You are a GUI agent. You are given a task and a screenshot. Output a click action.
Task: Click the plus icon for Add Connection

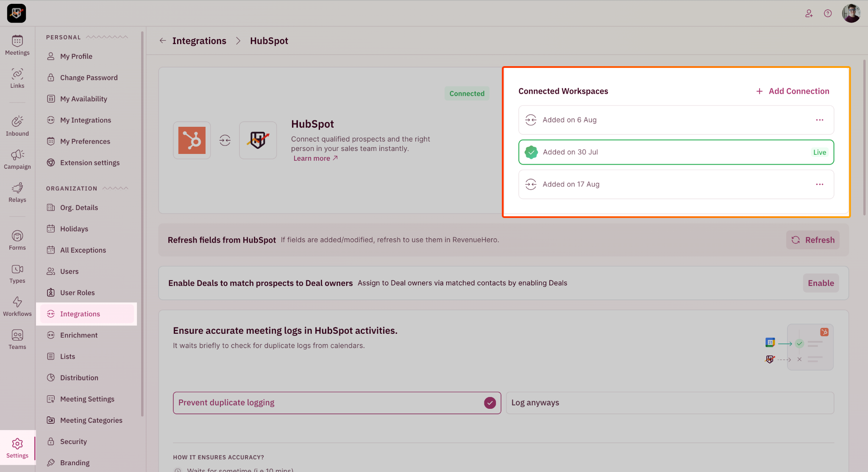click(759, 91)
